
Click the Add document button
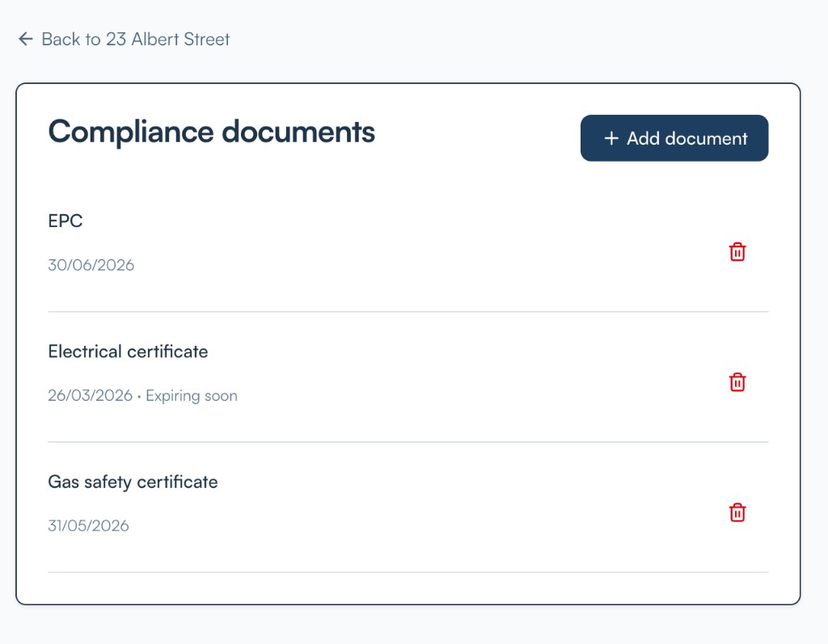click(674, 138)
